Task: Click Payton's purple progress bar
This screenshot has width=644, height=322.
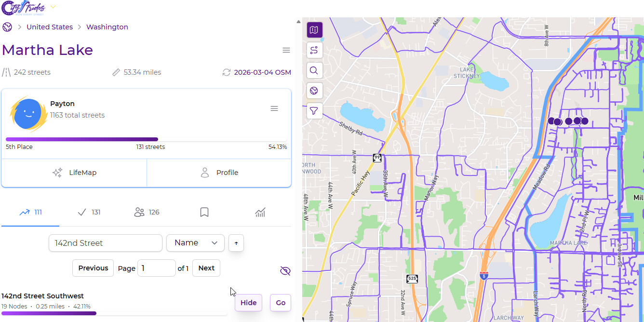Action: pos(82,139)
